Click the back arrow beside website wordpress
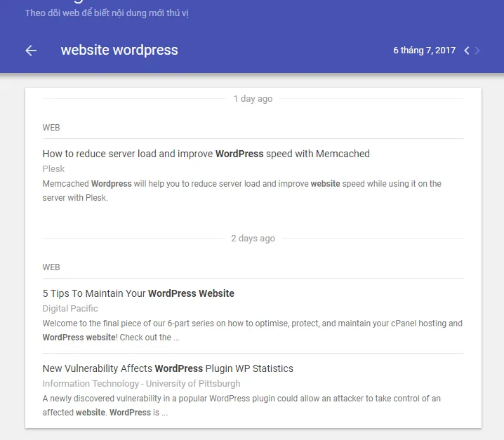504x440 pixels. pos(31,51)
